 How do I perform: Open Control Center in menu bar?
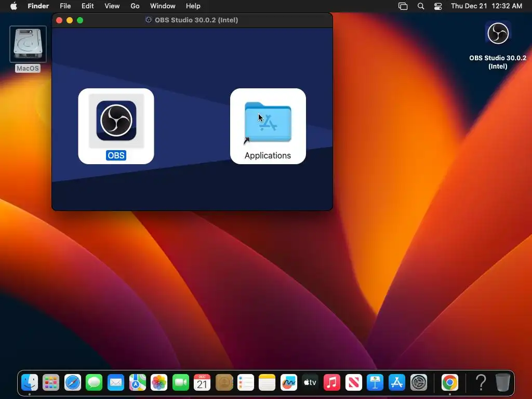pyautogui.click(x=438, y=6)
